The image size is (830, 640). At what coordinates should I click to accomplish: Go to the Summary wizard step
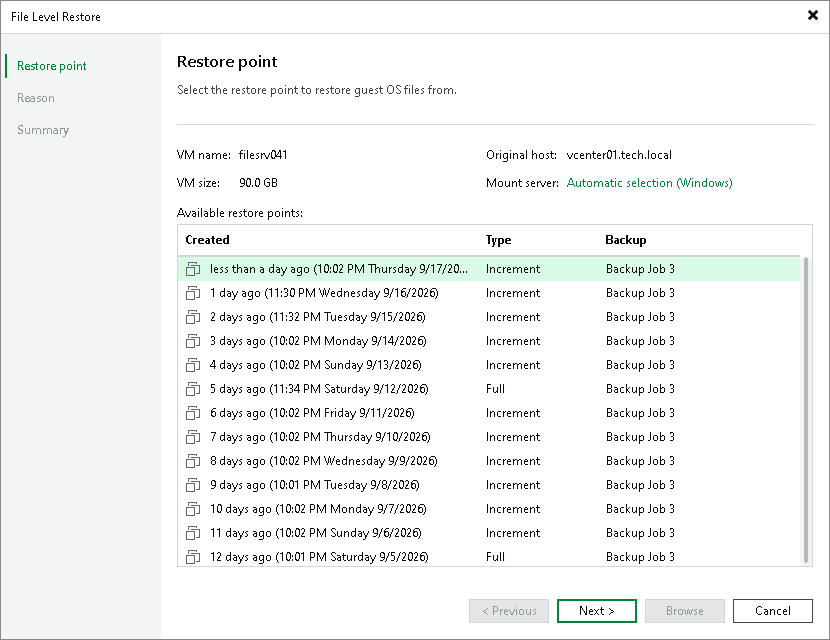pyautogui.click(x=43, y=130)
